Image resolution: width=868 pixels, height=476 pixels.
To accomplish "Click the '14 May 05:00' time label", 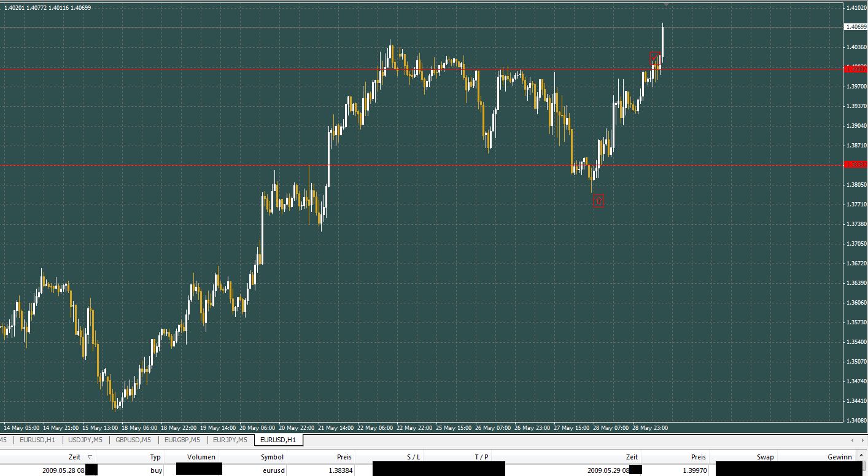I will click(21, 427).
